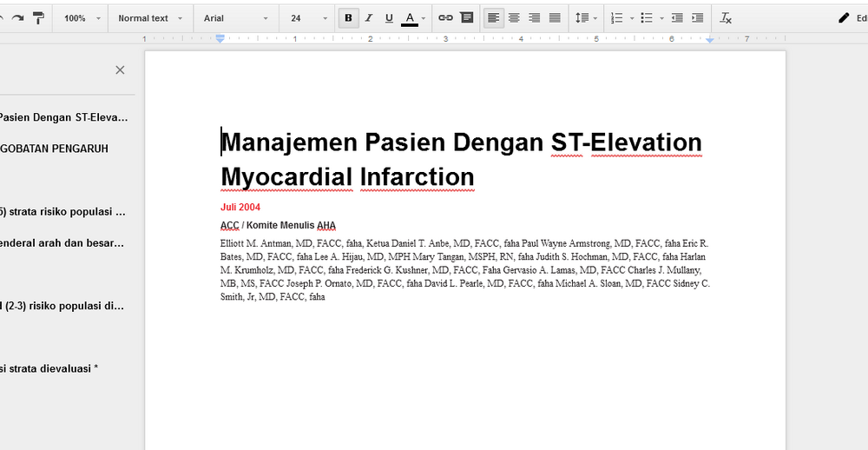Jump to outline item 'strata risiko populasi'
Screen dimensions: 868x450
[x=62, y=212]
